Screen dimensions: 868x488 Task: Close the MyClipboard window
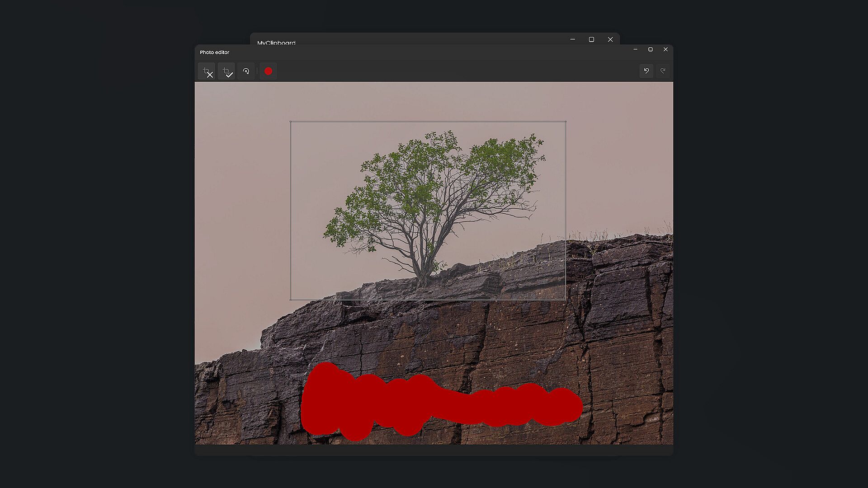pyautogui.click(x=610, y=40)
